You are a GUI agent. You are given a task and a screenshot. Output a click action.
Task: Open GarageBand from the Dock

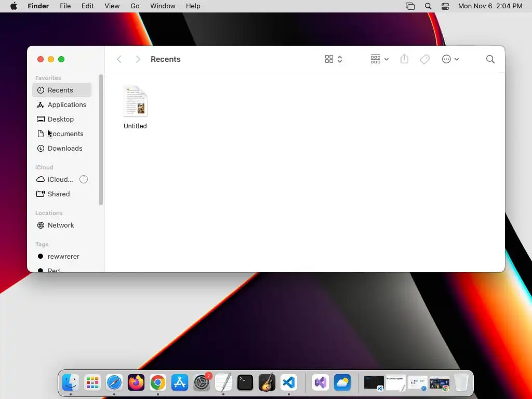point(267,383)
